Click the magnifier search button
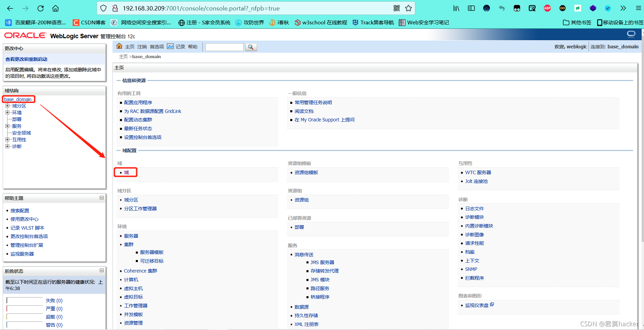This screenshot has width=644, height=330. (x=251, y=47)
